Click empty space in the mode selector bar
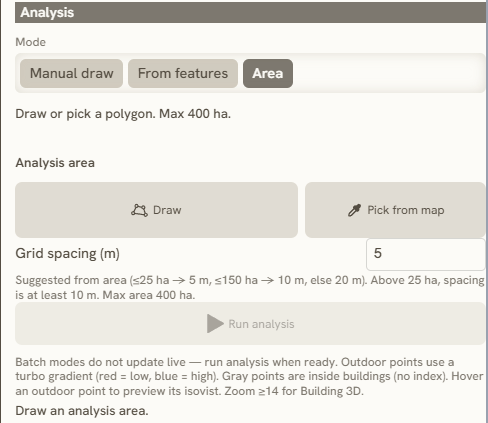Image resolution: width=488 pixels, height=423 pixels. click(x=388, y=73)
